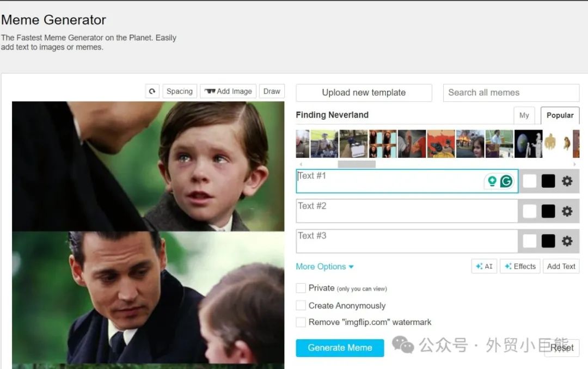Click Add Image with sunglasses icon
The width and height of the screenshot is (588, 369).
[228, 91]
